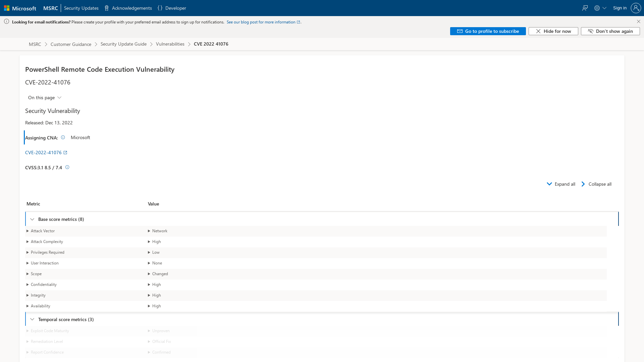Go to MSRC home in header
This screenshot has height=362, width=644.
(x=51, y=8)
